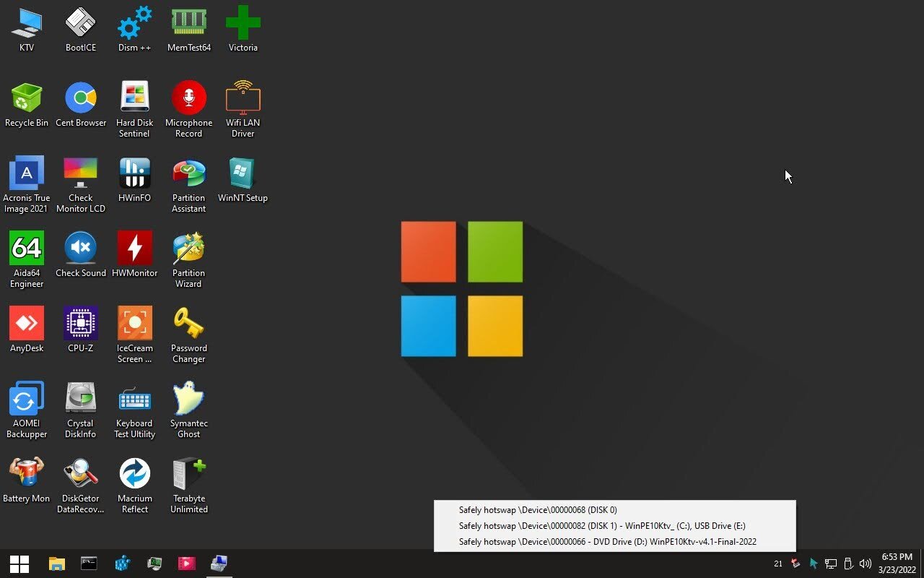Open the Dism++ gears icon

click(x=135, y=29)
